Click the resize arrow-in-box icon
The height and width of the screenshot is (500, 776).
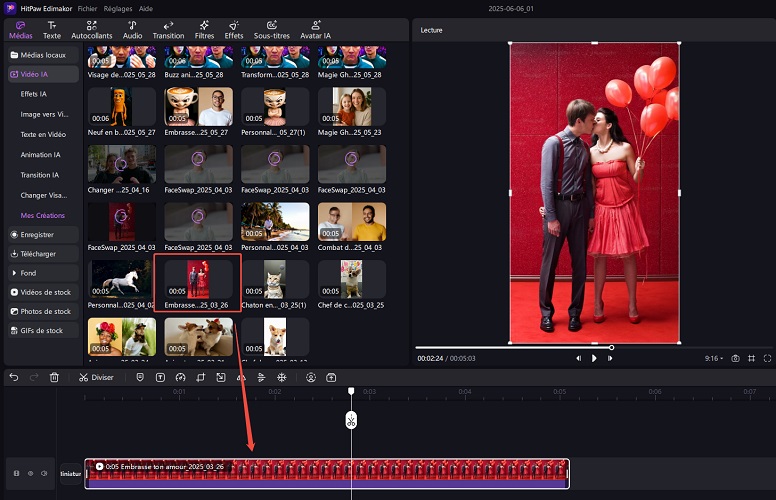221,377
